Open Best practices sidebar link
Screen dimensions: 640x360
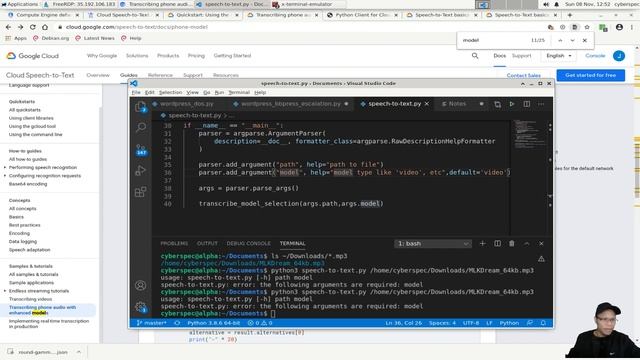24,225
